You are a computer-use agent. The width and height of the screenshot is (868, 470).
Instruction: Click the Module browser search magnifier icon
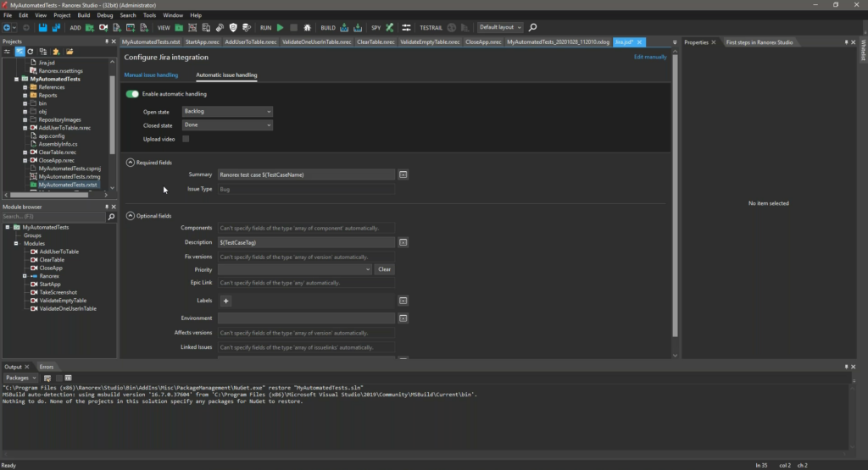(111, 217)
